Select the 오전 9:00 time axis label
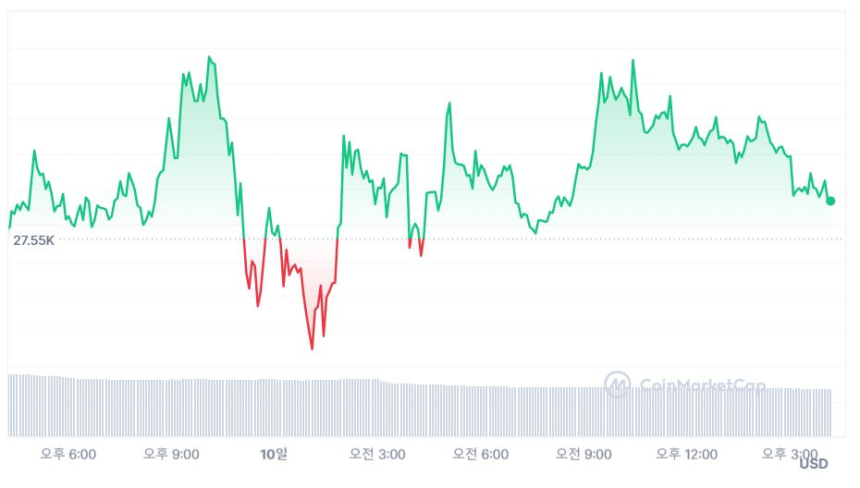 coord(583,454)
